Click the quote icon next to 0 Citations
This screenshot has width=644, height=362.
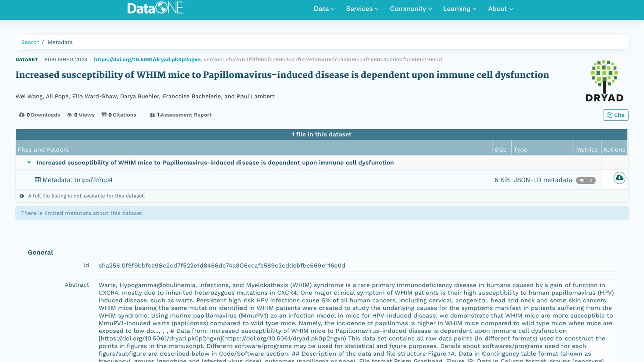point(104,115)
